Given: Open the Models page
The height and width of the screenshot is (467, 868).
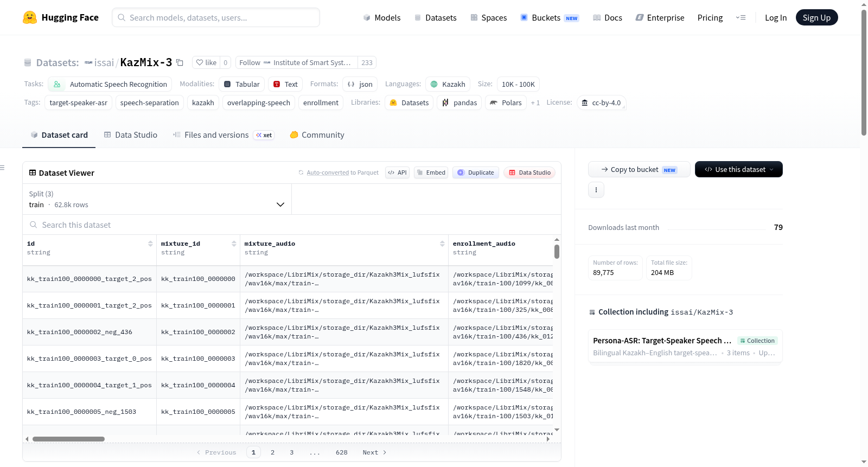Looking at the screenshot, I should (x=382, y=17).
